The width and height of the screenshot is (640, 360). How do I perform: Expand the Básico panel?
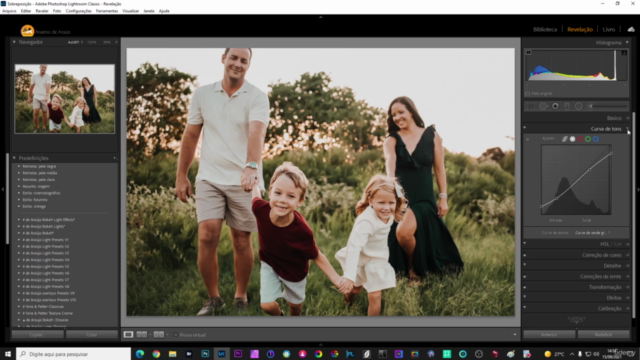tap(627, 118)
